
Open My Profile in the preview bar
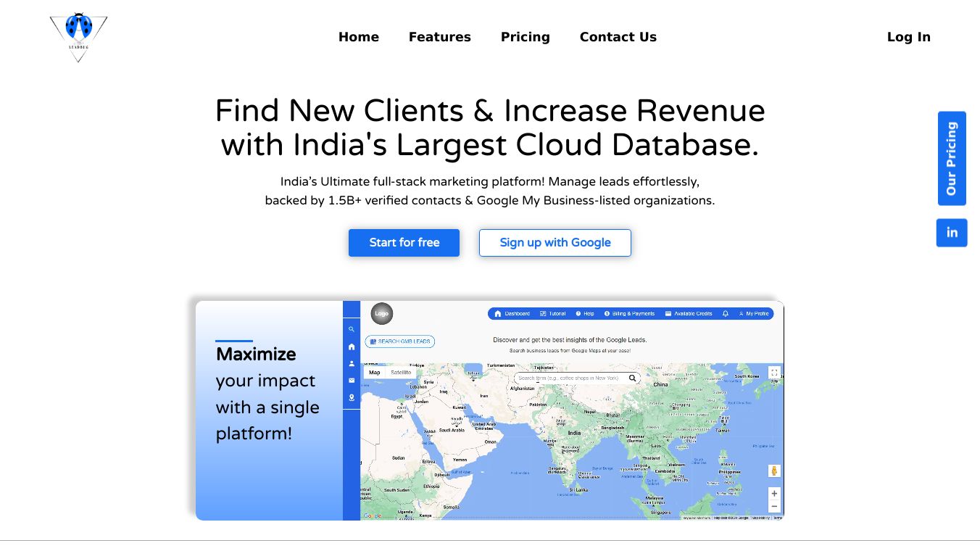pos(753,314)
